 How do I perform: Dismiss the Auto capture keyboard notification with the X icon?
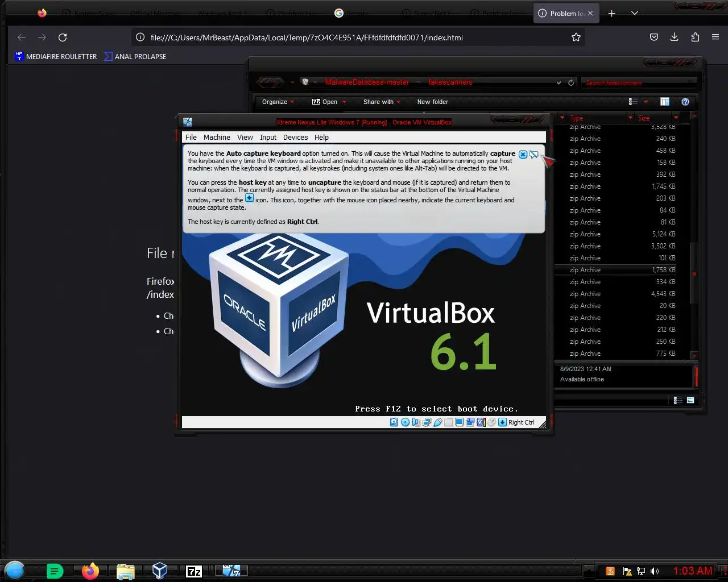pyautogui.click(x=523, y=154)
